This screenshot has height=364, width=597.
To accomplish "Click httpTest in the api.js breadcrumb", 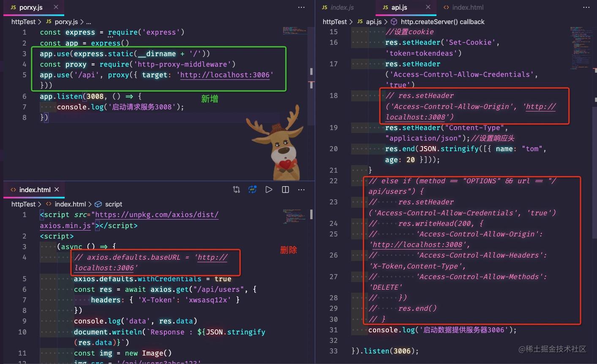I will 335,22.
